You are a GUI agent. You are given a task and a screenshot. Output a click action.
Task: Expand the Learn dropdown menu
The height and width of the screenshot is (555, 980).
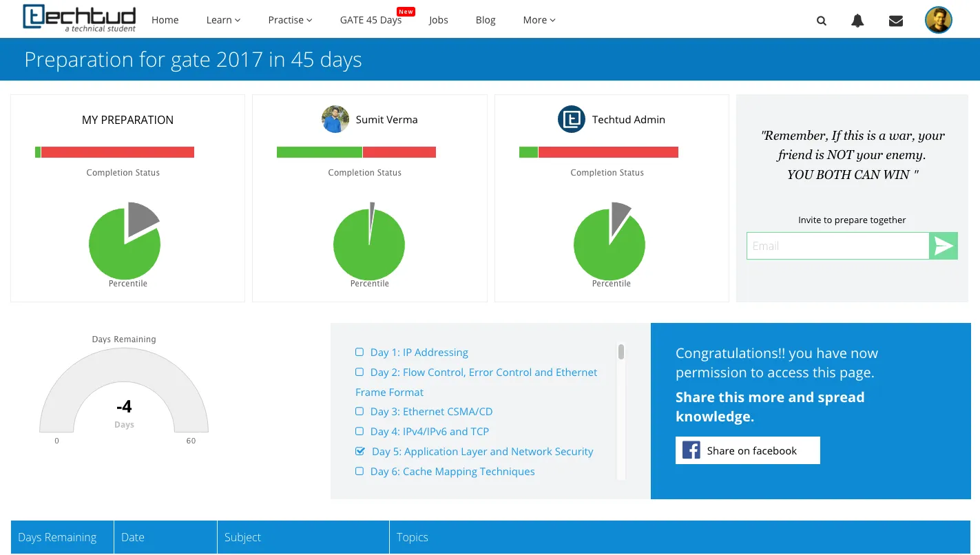point(223,20)
